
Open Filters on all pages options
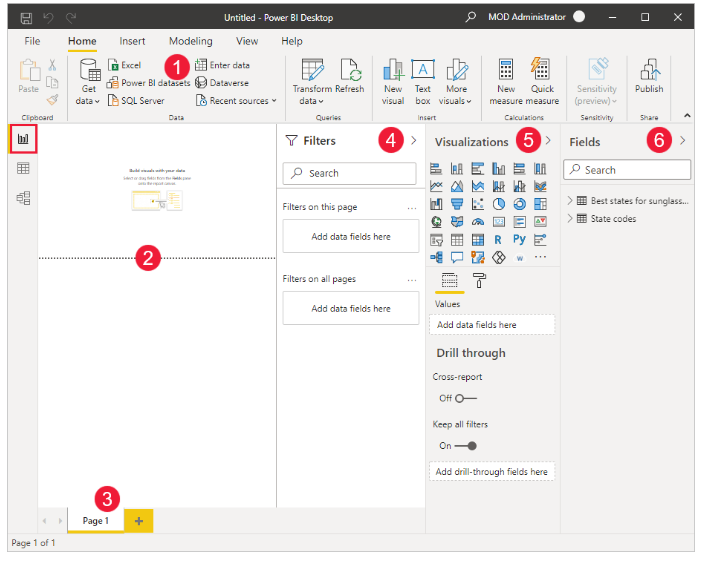click(x=412, y=280)
